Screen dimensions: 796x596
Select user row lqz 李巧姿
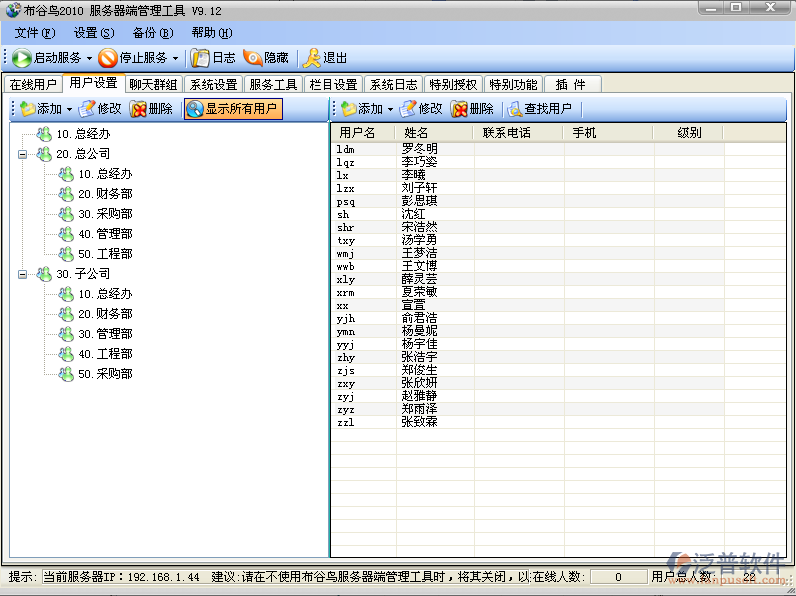point(558,162)
